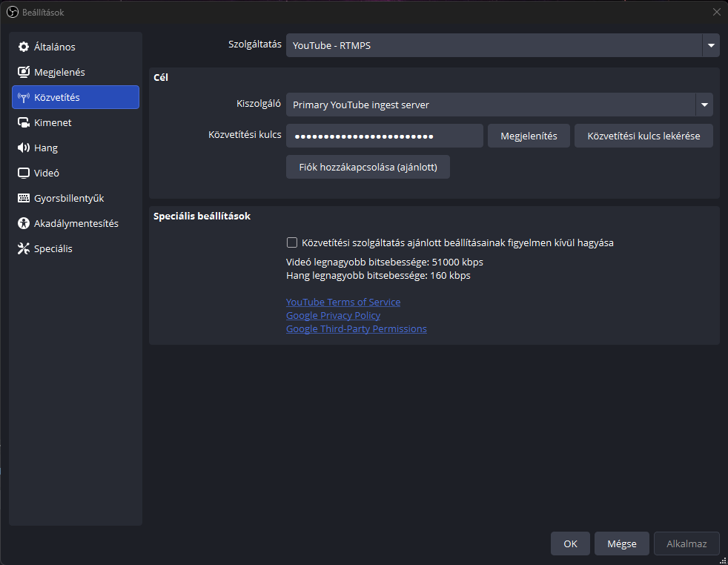
Task: Click into the Közvetítési kulcs password field
Action: click(384, 136)
